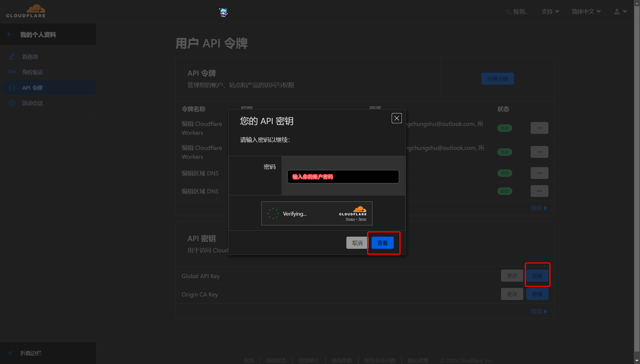Open the 支持 support dropdown
The height and width of the screenshot is (364, 640).
550,12
